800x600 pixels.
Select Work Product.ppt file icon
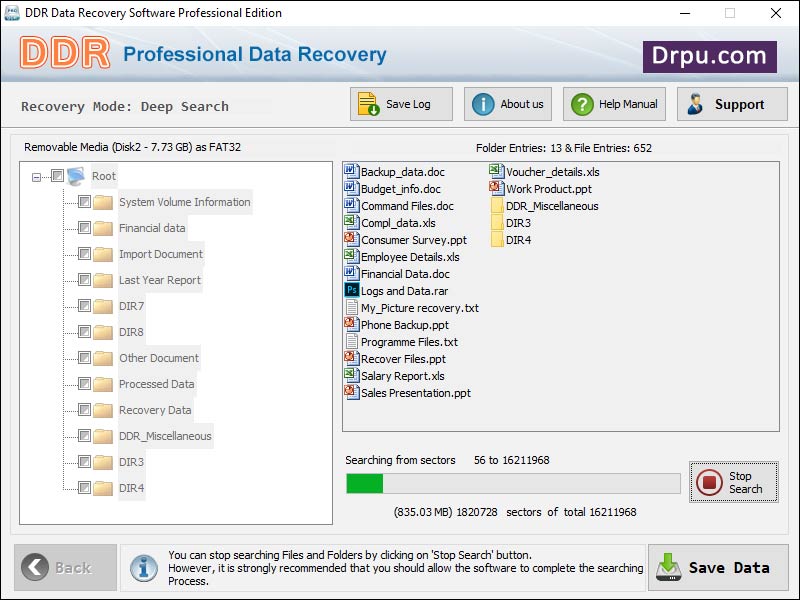tap(497, 188)
